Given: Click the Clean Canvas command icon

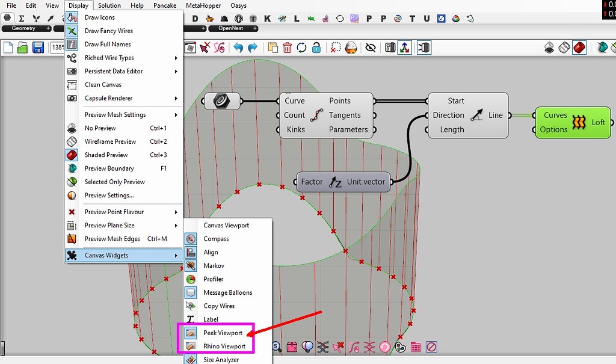Looking at the screenshot, I should (x=102, y=84).
